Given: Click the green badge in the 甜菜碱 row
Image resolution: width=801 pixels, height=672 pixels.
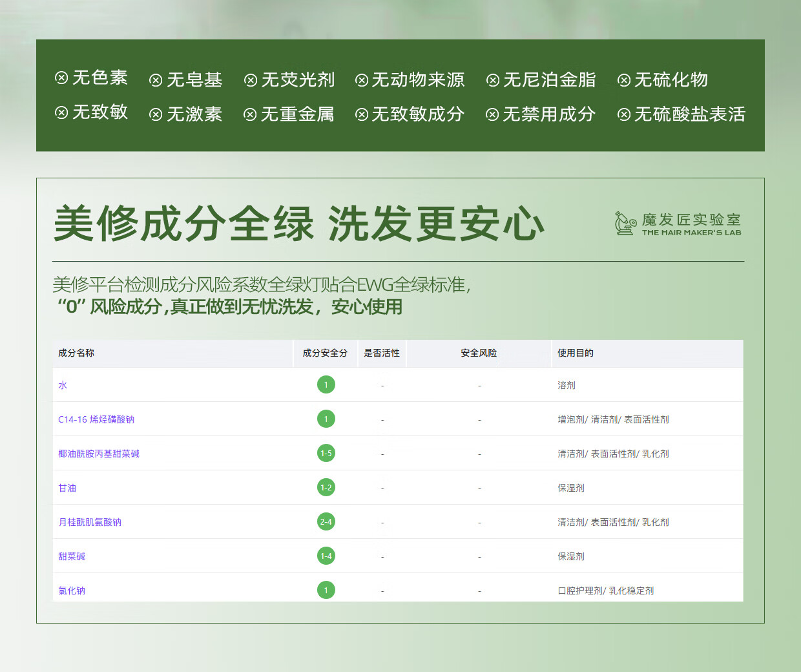Looking at the screenshot, I should 326,556.
